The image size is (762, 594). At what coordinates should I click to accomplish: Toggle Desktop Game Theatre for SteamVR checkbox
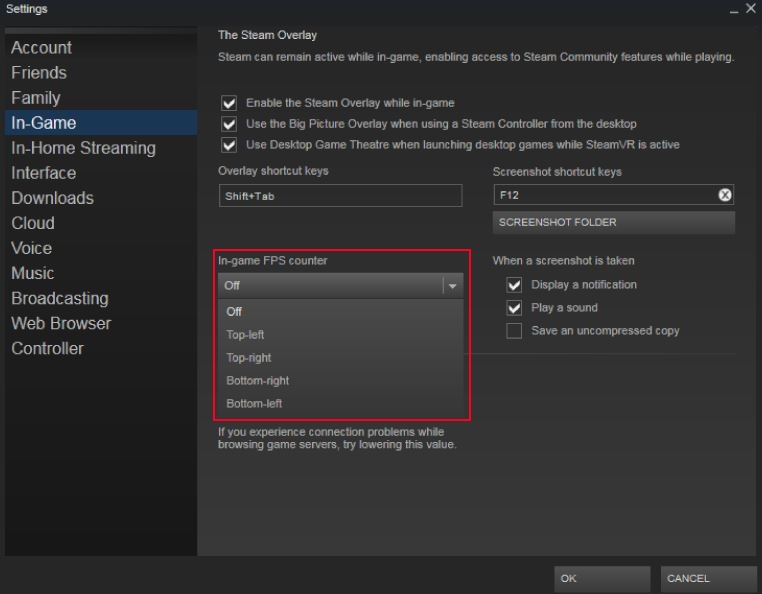[x=229, y=145]
